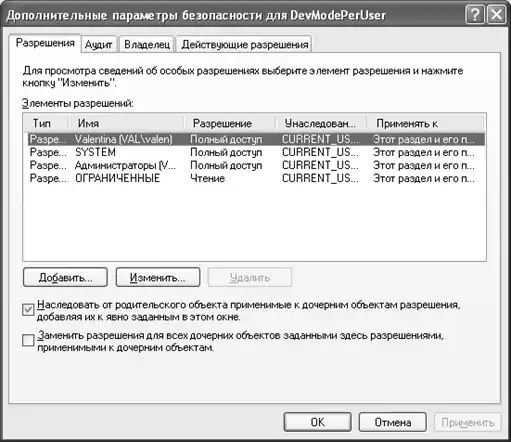
Task: Select the Разрешения tab
Action: tap(45, 43)
